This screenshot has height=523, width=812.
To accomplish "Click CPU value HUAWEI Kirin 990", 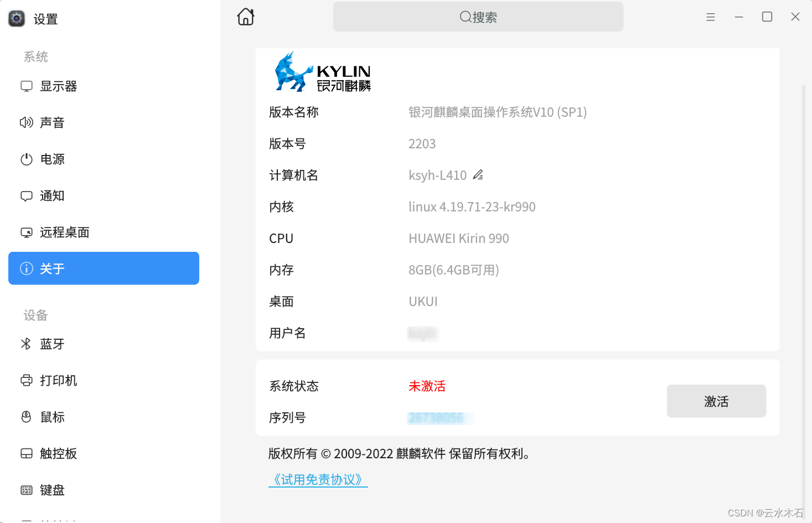I will (x=459, y=239).
